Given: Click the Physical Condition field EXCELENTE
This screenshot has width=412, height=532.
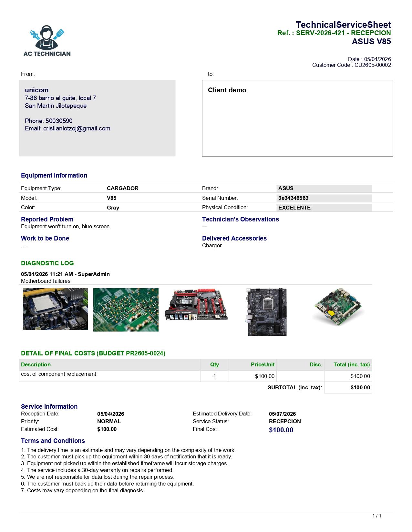Looking at the screenshot, I should tap(324, 208).
